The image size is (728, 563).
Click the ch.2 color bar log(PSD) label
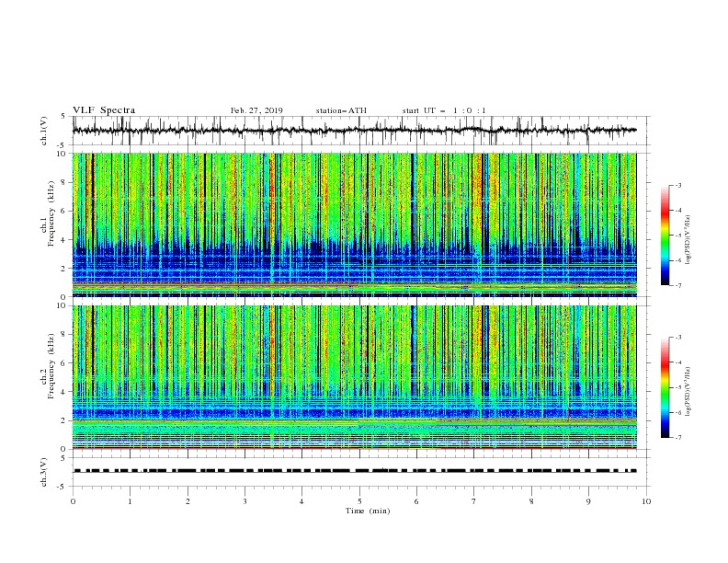tap(688, 392)
